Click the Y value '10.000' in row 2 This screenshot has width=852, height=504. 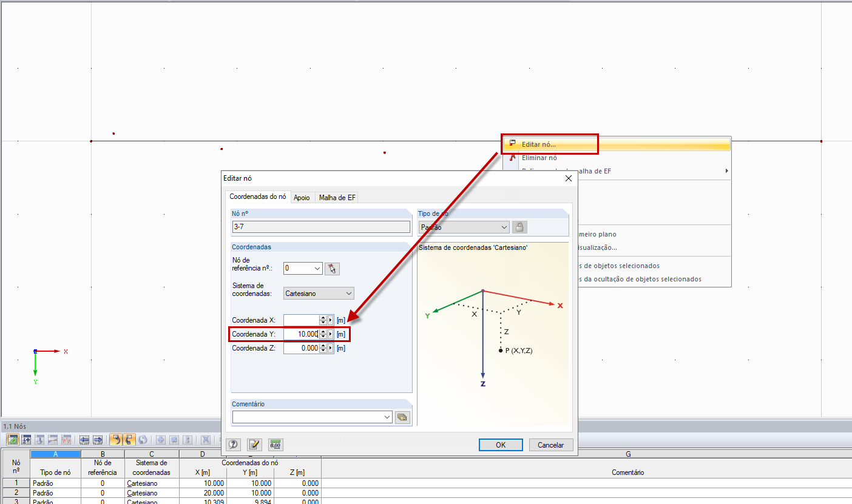tap(250, 493)
